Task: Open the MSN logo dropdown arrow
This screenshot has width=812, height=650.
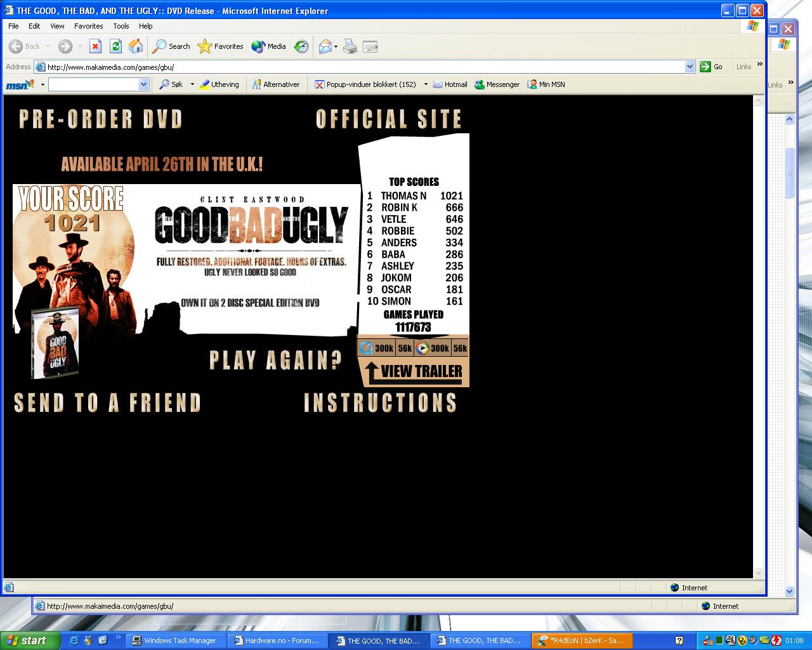Action: 43,84
